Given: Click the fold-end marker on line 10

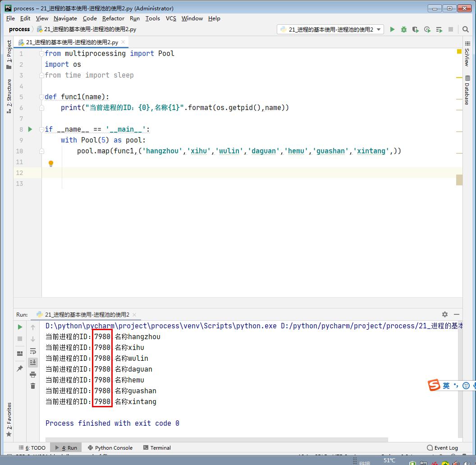Looking at the screenshot, I should 41,151.
